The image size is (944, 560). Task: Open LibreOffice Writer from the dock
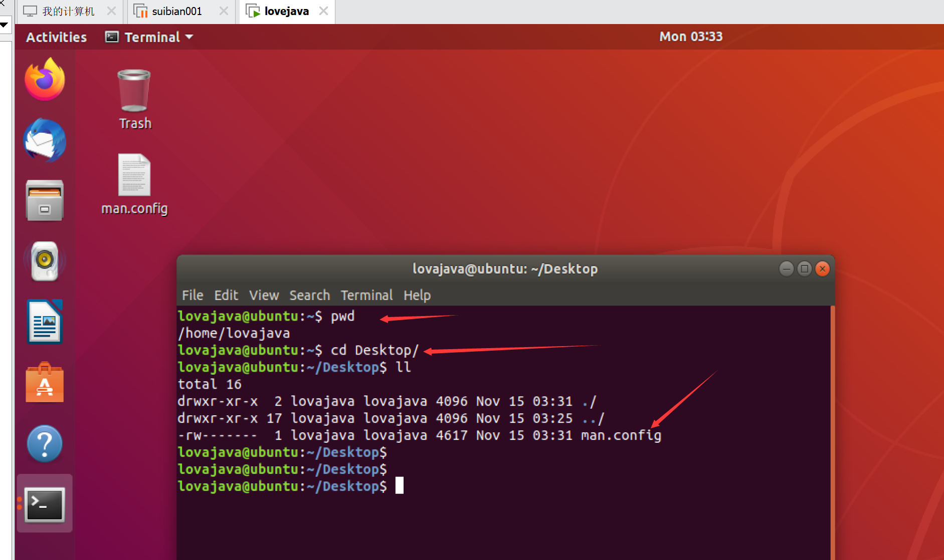tap(45, 322)
